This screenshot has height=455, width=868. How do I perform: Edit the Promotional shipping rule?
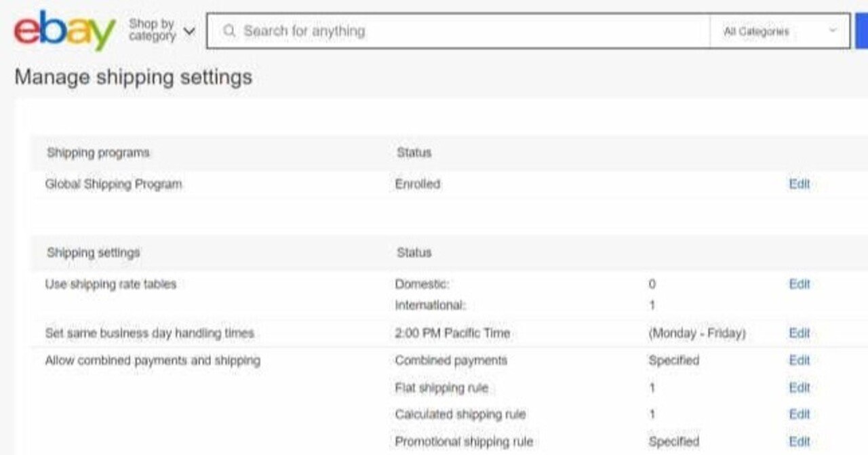pos(800,441)
